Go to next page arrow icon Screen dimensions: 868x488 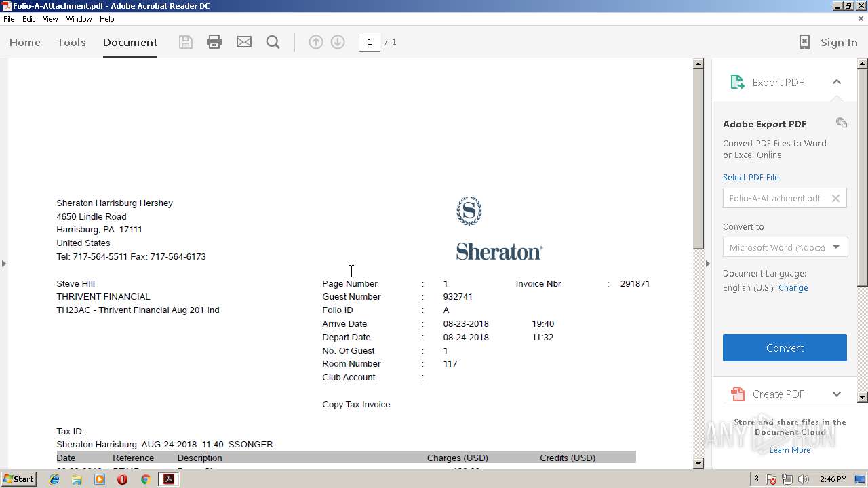coord(338,42)
